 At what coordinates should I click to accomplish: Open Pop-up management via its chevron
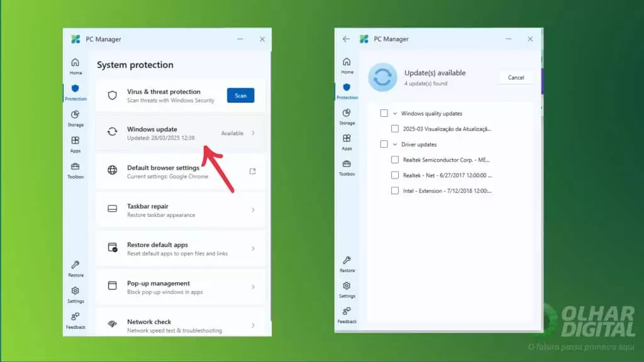(x=253, y=287)
